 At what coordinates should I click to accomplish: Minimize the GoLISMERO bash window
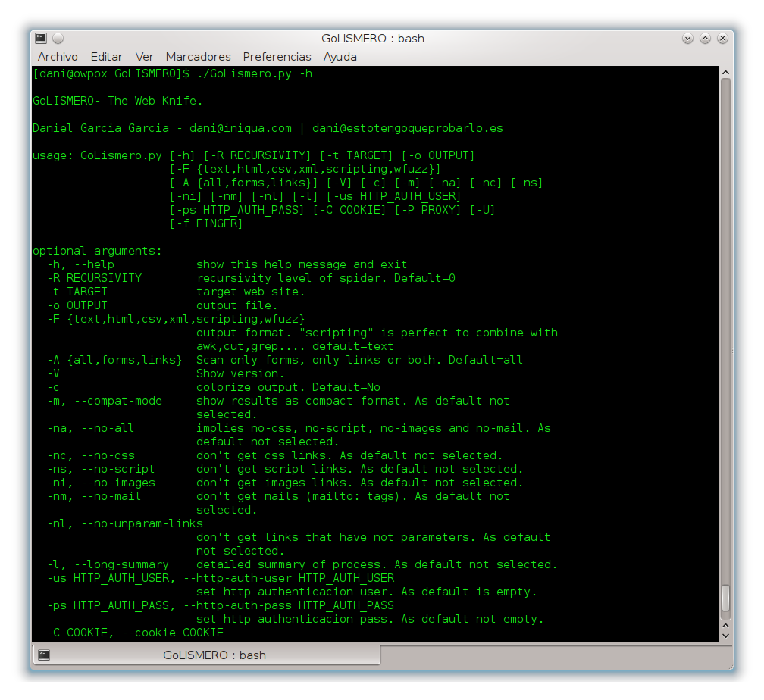click(687, 38)
